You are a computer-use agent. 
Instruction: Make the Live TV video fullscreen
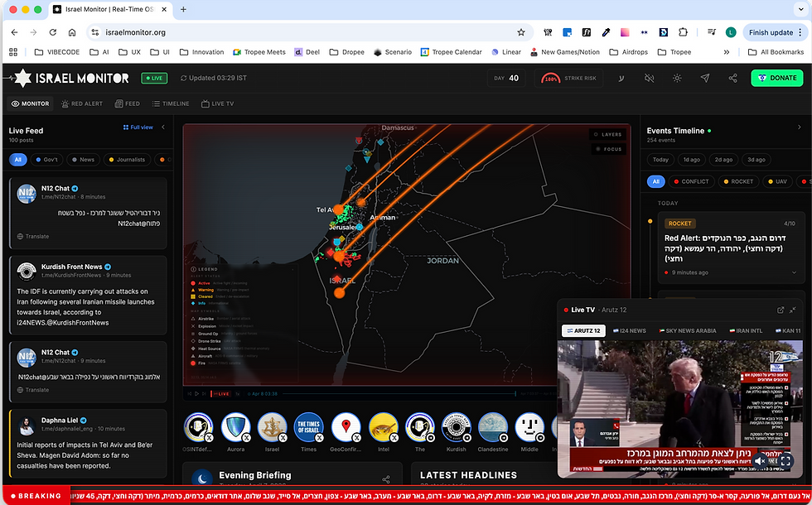click(785, 460)
